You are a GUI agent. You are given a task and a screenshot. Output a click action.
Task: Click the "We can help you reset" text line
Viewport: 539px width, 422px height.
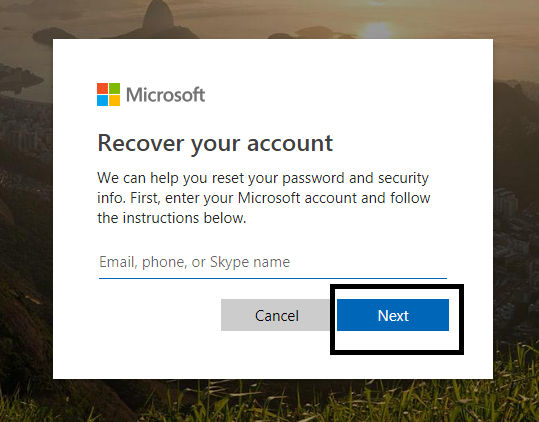point(263,178)
